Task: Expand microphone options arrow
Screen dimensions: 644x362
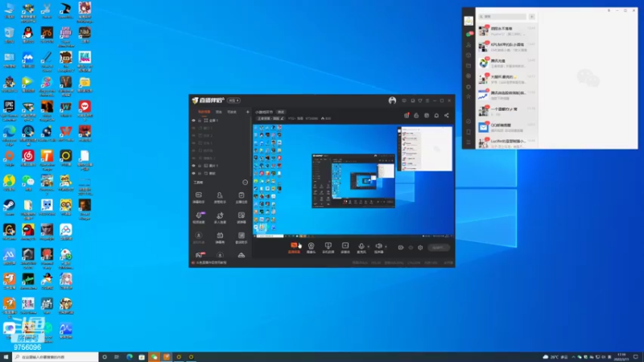Action: tap(368, 247)
